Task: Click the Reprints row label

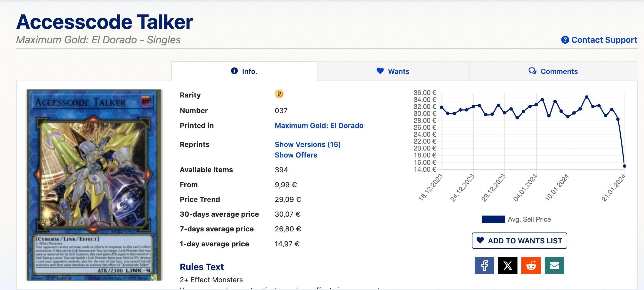Action: pos(194,144)
